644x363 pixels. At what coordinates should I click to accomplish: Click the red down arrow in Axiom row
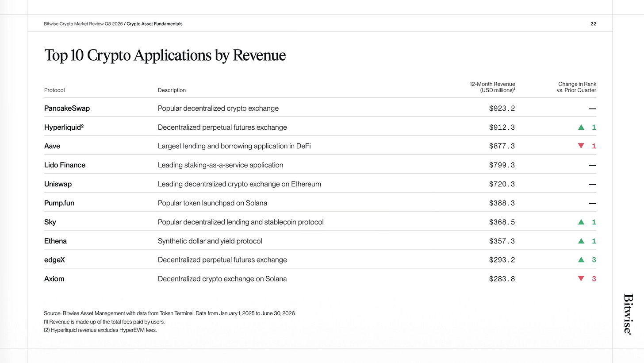tap(581, 279)
